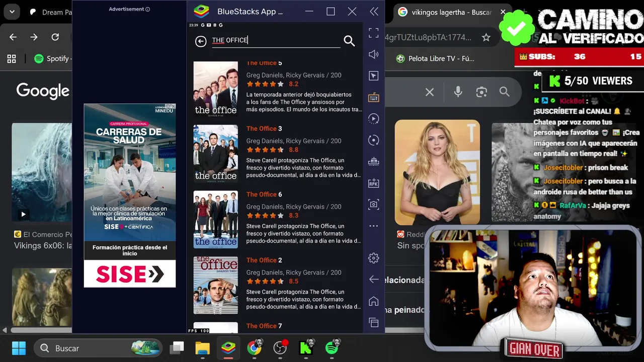The height and width of the screenshot is (362, 644).
Task: Go to Android home in BlueStacks sidebar
Action: coord(373,301)
